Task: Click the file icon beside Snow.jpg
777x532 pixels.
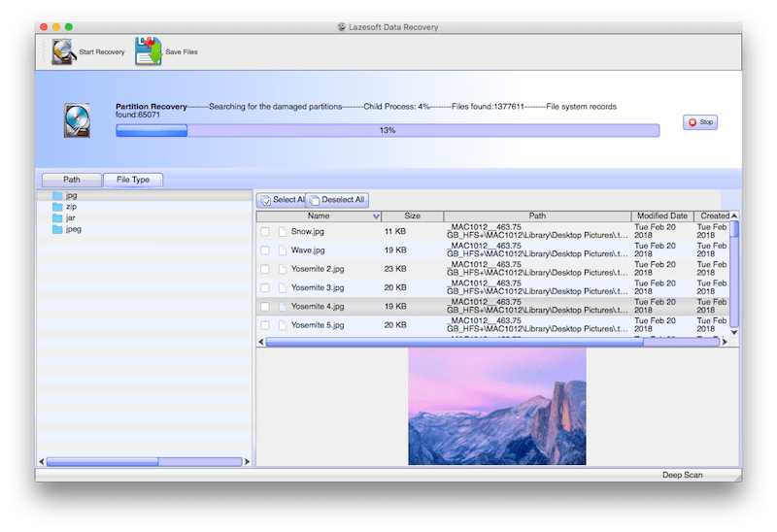Action: click(x=283, y=231)
